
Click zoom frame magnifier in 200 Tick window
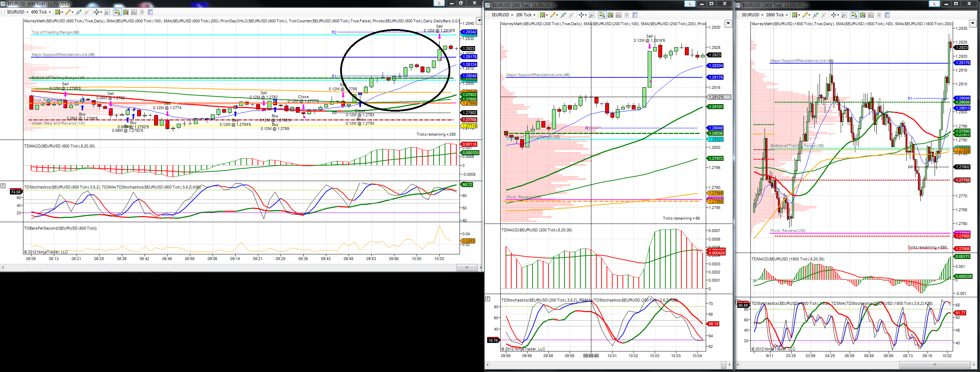(592, 15)
